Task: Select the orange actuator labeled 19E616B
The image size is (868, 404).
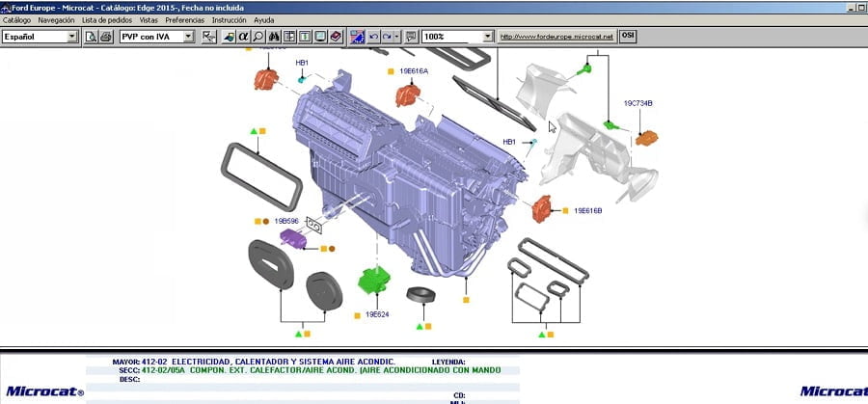Action: pyautogui.click(x=541, y=208)
